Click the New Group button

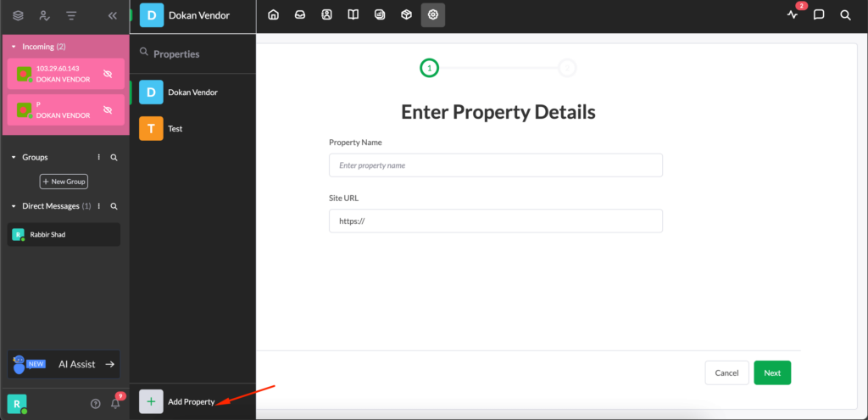click(x=64, y=182)
